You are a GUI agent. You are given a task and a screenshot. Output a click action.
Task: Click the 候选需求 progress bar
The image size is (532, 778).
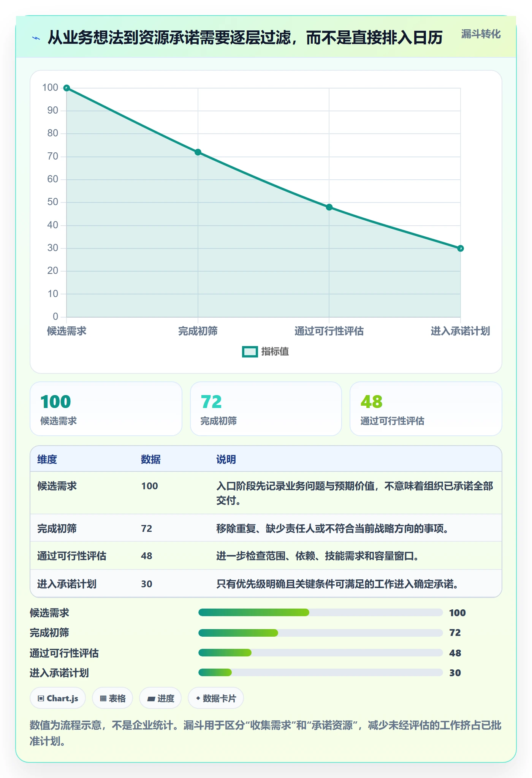point(321,612)
